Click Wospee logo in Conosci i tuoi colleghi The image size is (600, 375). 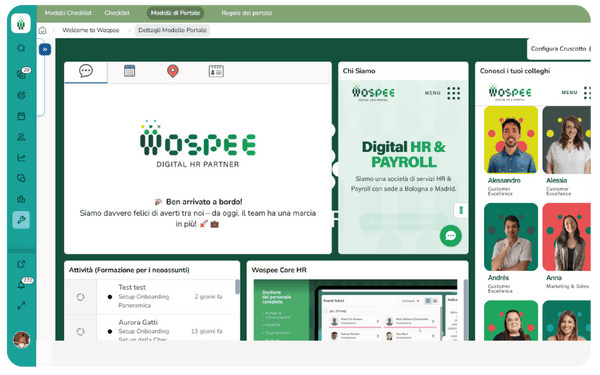pos(510,93)
